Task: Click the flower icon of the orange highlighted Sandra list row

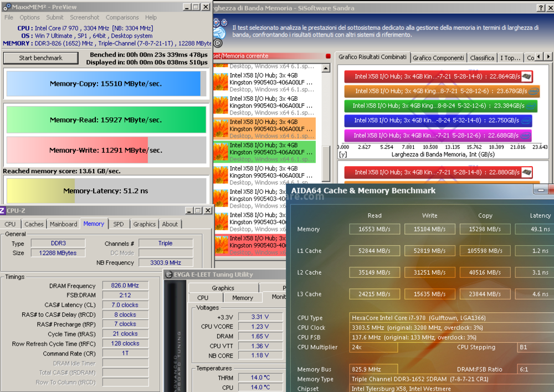Action: [x=221, y=128]
